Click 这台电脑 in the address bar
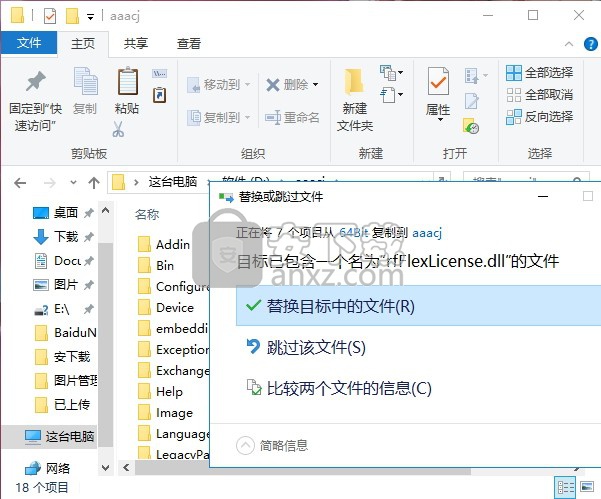The height and width of the screenshot is (499, 601). pyautogui.click(x=173, y=181)
